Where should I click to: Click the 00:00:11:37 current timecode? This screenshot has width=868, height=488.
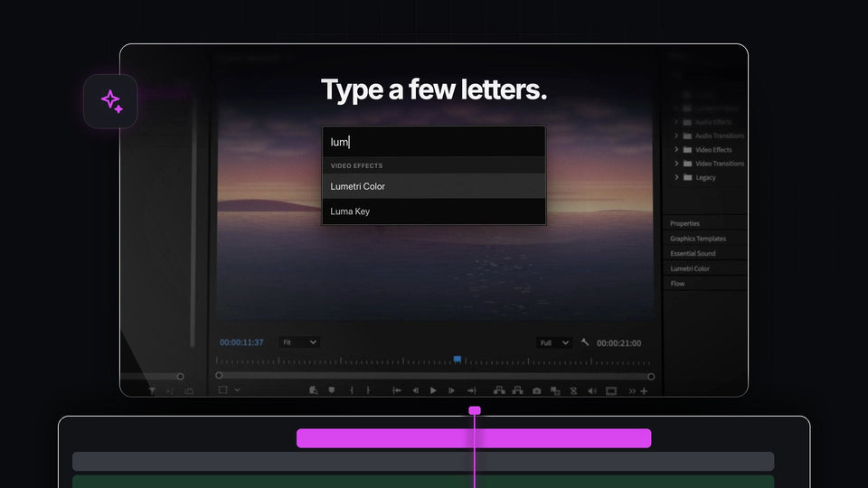[x=241, y=343]
